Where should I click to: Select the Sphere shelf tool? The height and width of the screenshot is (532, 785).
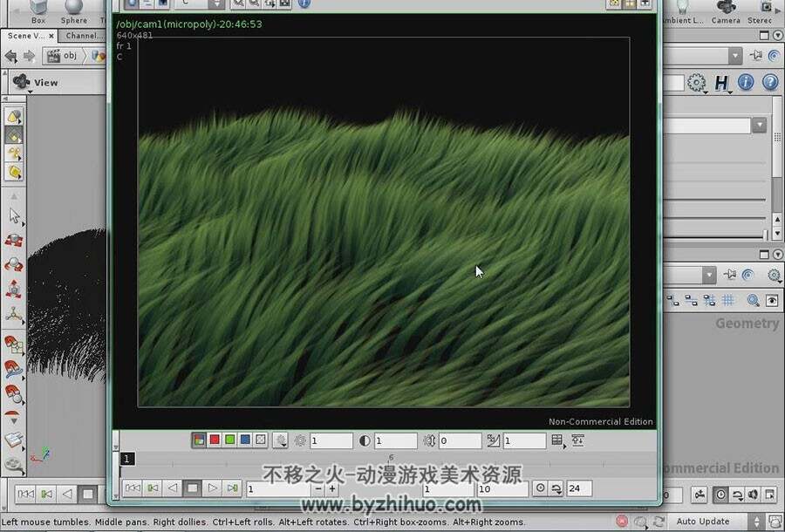point(73,12)
